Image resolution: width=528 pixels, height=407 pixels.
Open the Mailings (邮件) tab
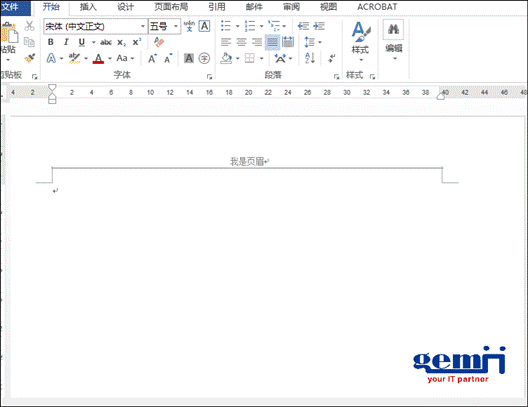click(x=254, y=7)
